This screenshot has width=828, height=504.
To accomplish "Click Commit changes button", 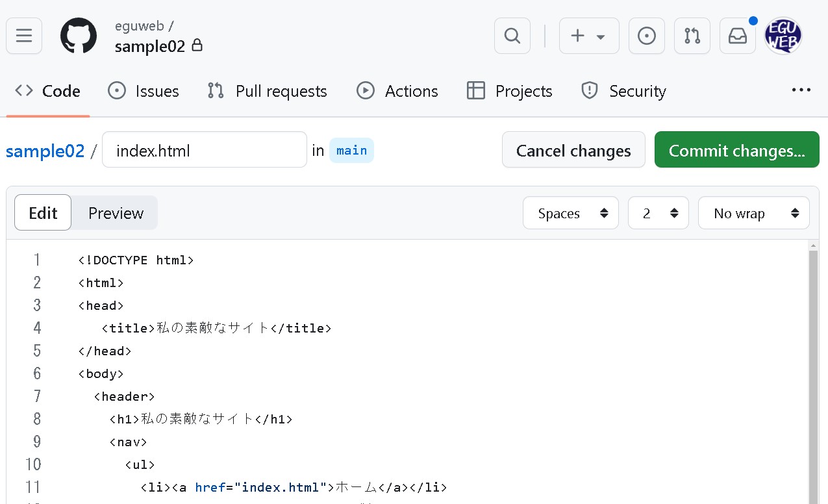I will coord(736,149).
